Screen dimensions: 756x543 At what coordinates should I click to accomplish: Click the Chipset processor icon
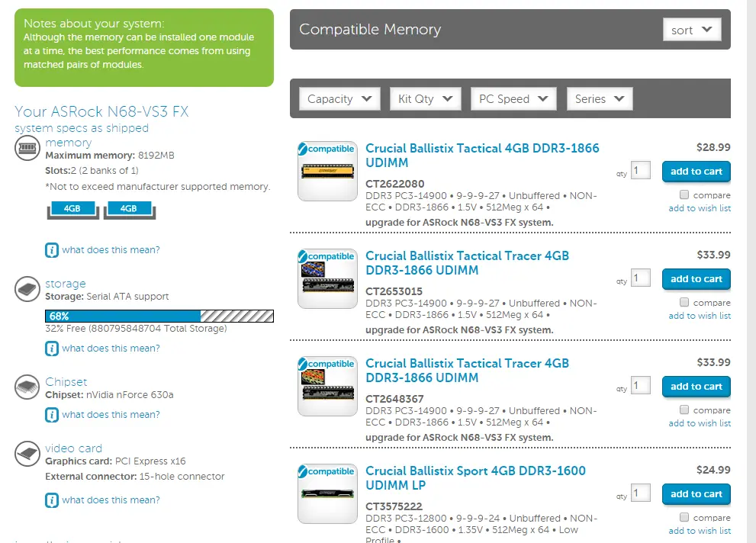coord(27,387)
